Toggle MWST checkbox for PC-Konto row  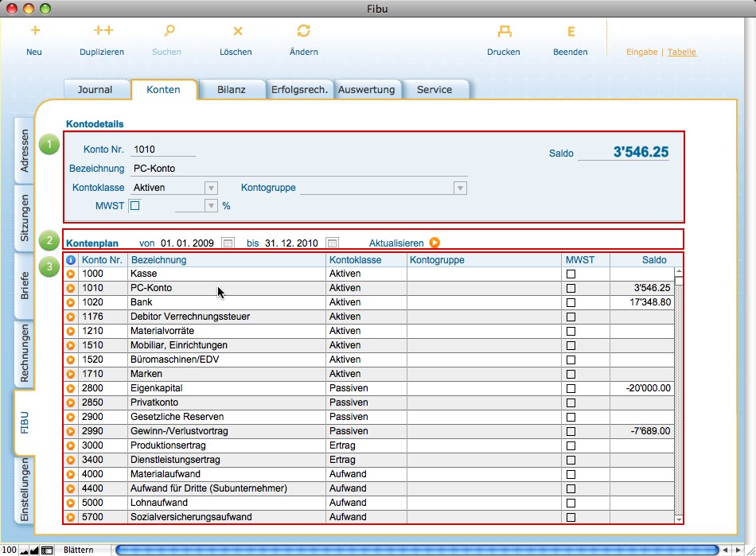coord(571,288)
